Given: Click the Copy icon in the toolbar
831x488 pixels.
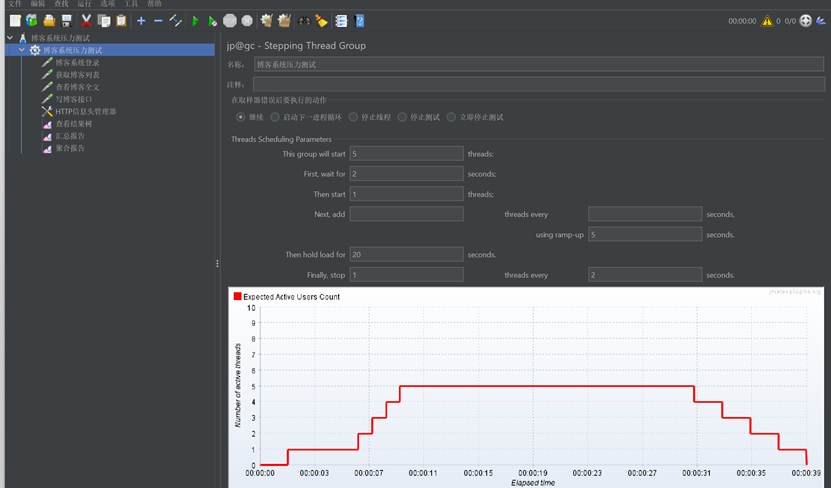Looking at the screenshot, I should click(104, 21).
